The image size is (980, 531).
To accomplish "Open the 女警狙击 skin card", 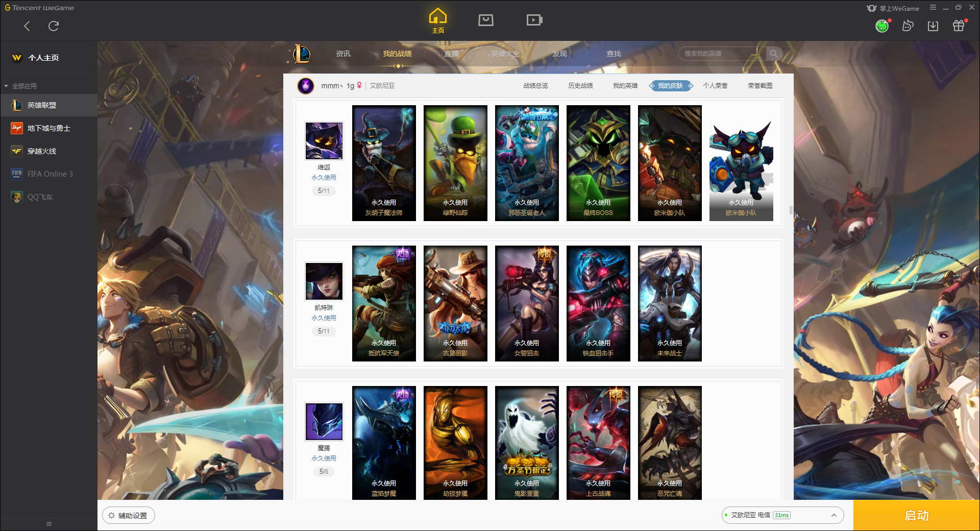I will tap(527, 304).
